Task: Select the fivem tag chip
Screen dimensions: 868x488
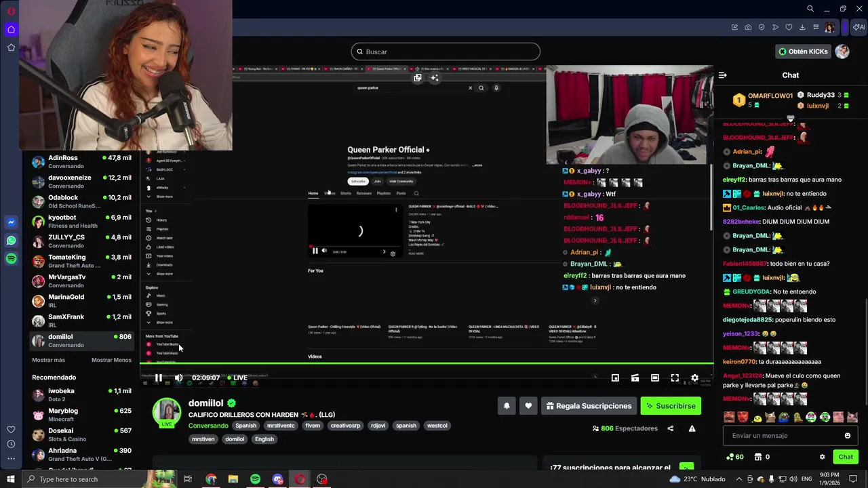Action: point(313,426)
